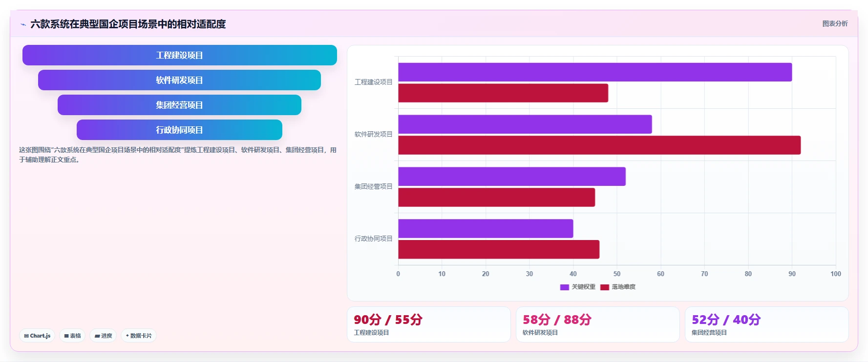Click the 集团经营项目 caption under 52分 / 40分

[x=709, y=333]
